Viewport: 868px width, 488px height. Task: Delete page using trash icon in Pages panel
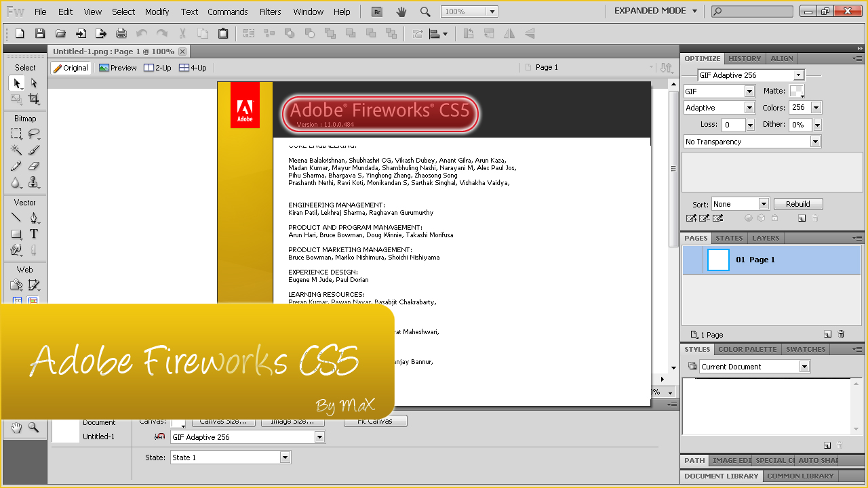[x=841, y=334]
